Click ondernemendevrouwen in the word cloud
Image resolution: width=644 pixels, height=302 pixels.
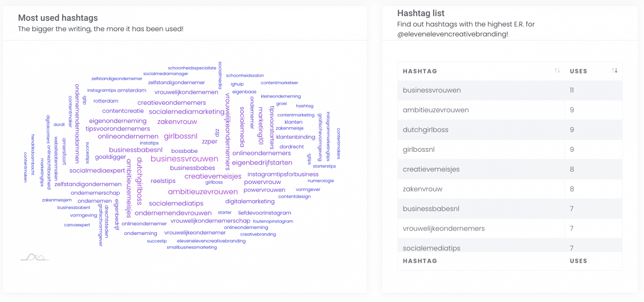(173, 213)
